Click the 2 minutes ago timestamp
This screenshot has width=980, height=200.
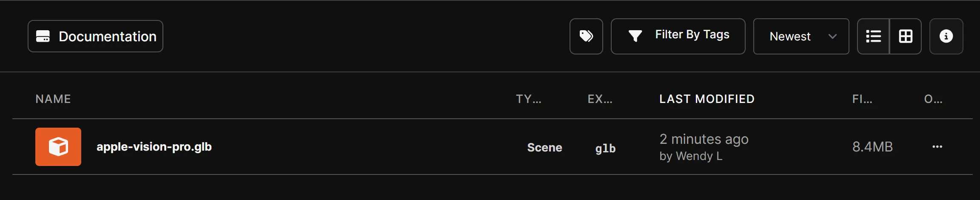(x=704, y=139)
